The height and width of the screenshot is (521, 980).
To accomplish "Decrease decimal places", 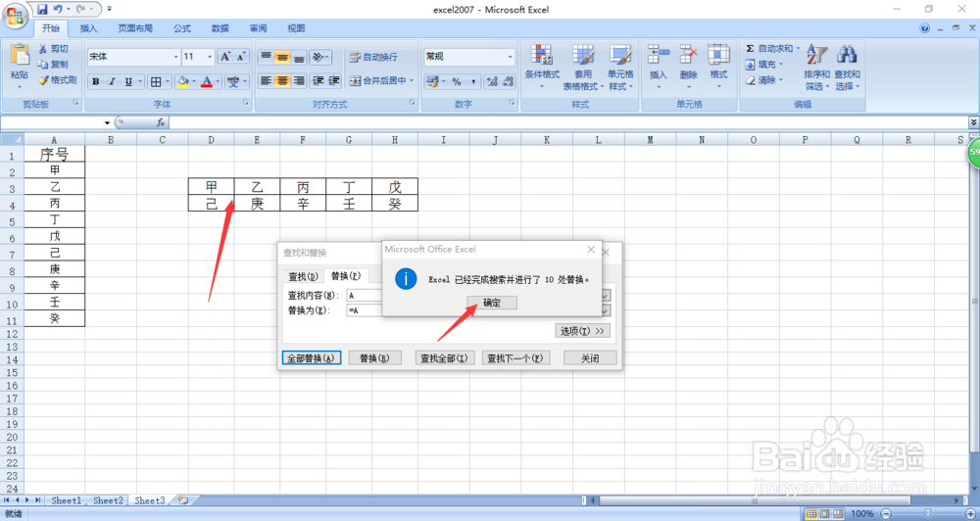I will click(x=508, y=81).
